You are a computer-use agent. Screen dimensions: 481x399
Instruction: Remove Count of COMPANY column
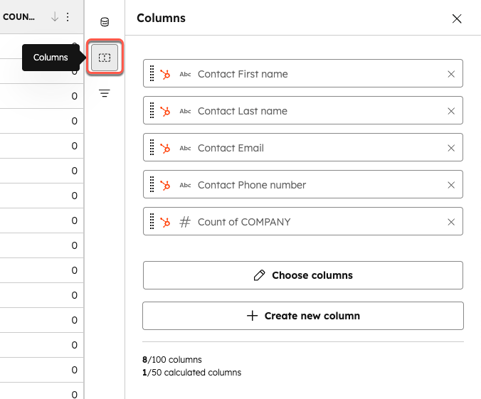pyautogui.click(x=451, y=222)
